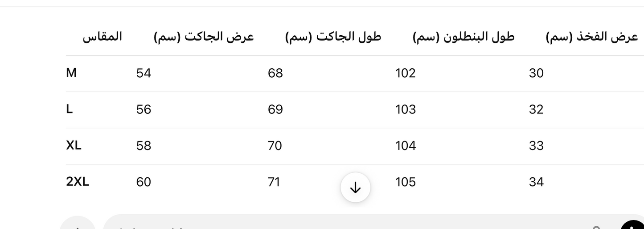This screenshot has height=229, width=644.
Task: Click the round button left of the message box
Action: coord(77,225)
